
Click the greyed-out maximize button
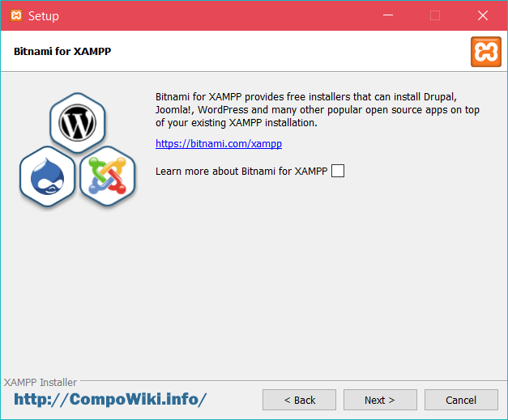(x=435, y=15)
